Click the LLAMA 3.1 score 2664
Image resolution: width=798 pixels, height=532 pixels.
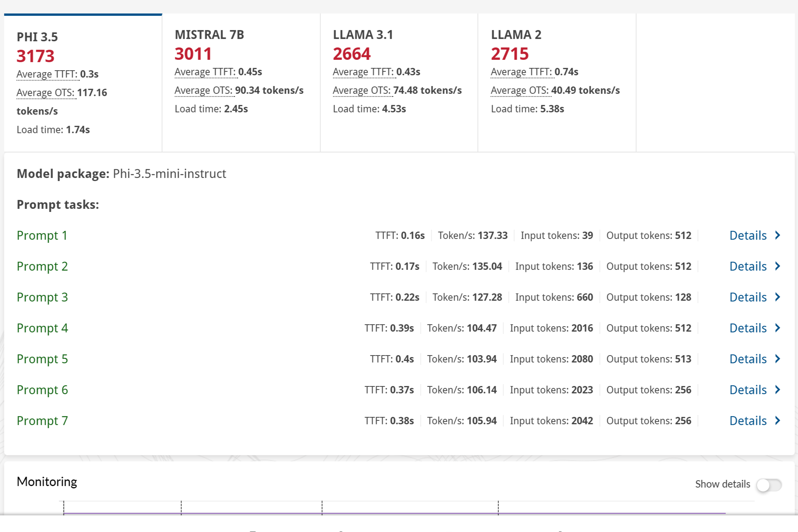click(x=352, y=54)
